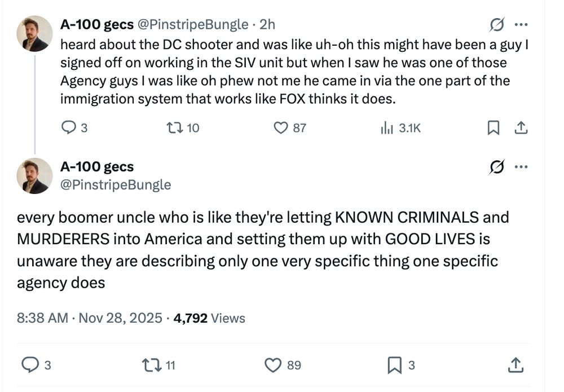View analytics of the 3.1K views tweet
564x392 pixels.
tap(386, 128)
